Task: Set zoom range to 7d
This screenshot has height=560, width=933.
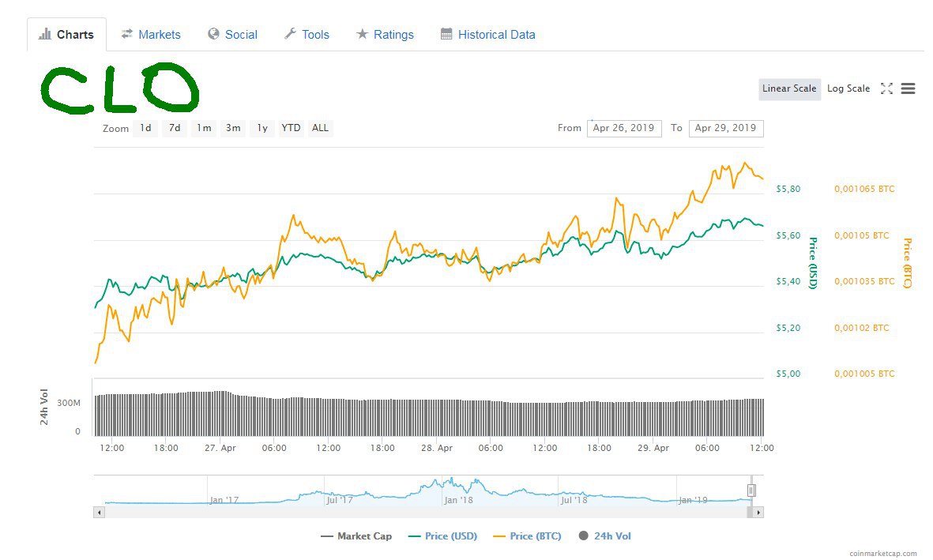Action: click(x=175, y=128)
